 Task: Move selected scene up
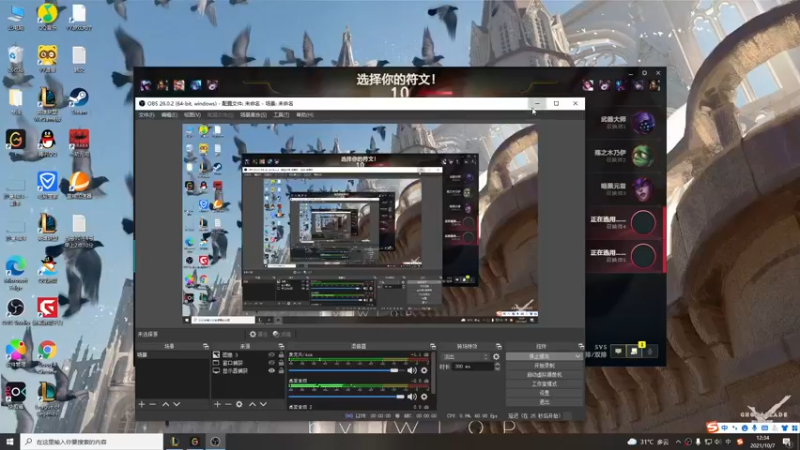coord(166,404)
